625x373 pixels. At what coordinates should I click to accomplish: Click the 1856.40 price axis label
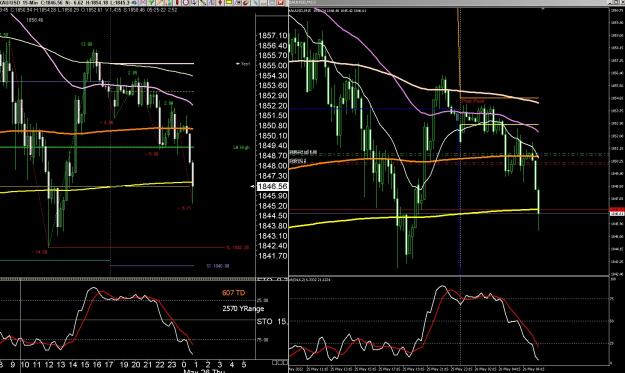273,46
